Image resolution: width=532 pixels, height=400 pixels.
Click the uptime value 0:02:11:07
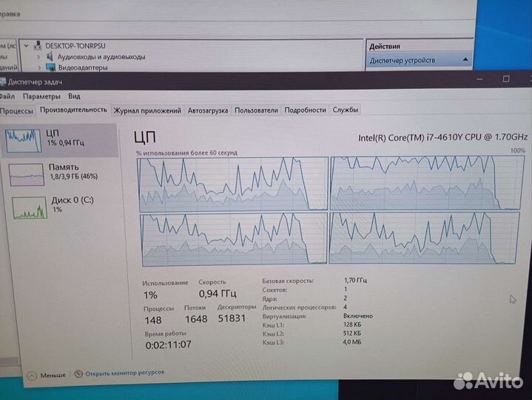[169, 345]
